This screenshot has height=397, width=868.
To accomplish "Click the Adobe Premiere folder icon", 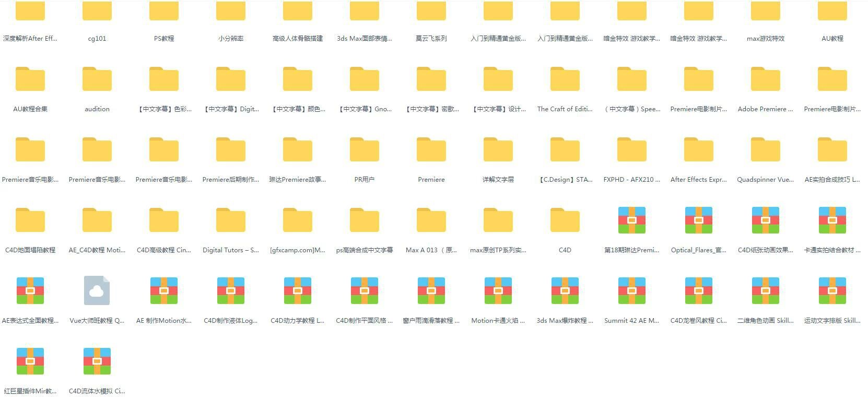I will point(766,79).
